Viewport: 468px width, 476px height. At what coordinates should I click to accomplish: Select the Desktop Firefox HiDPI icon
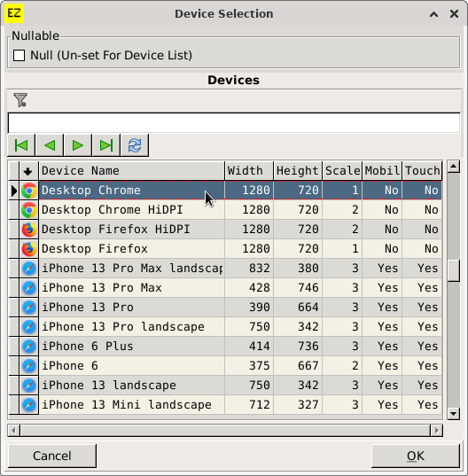(29, 230)
